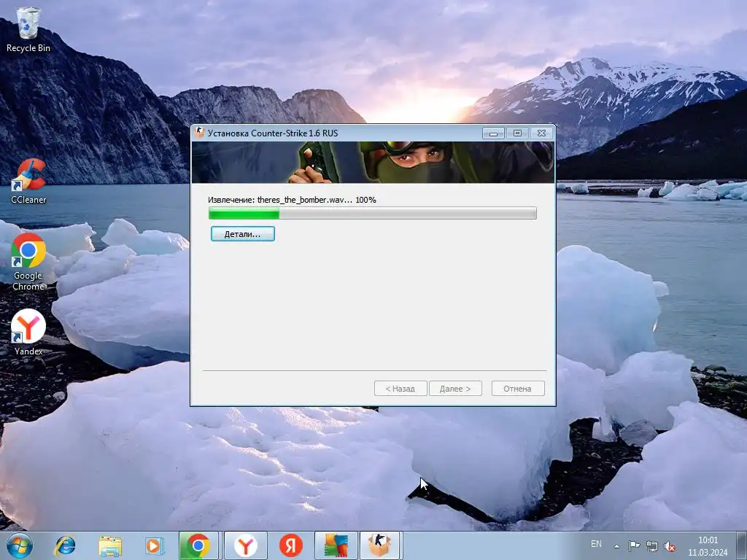Open the red Yandex "Я" taskbar icon
The height and width of the screenshot is (560, 747).
coord(290,545)
